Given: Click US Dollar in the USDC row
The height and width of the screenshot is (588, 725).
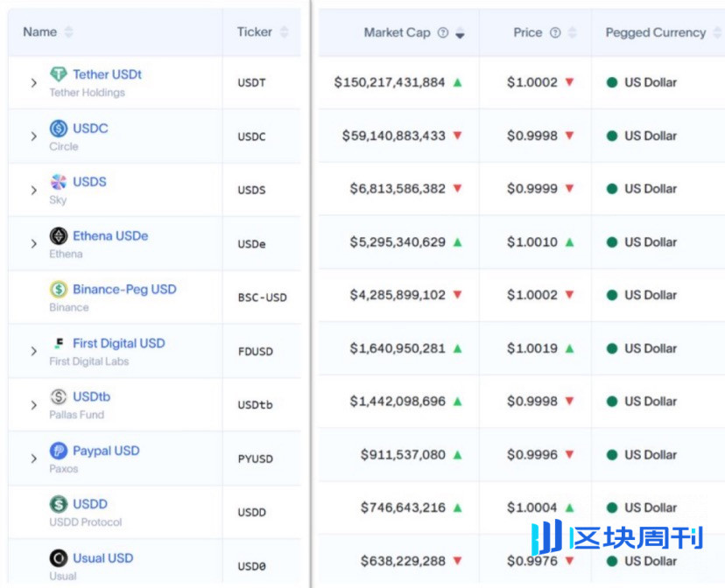Looking at the screenshot, I should click(650, 136).
